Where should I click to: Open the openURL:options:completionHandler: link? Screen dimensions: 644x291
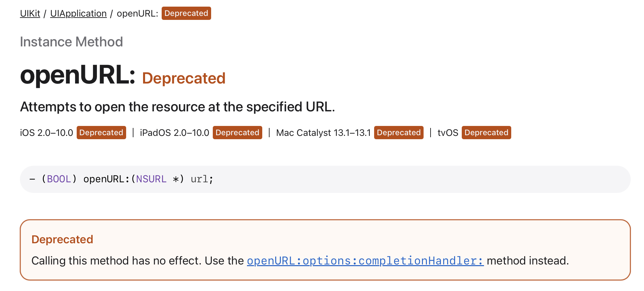[x=365, y=261]
